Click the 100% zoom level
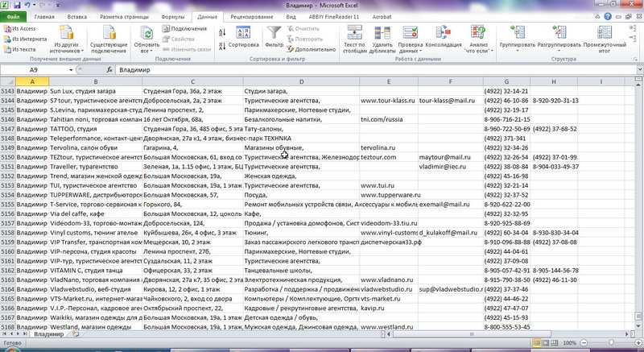 (x=570, y=342)
